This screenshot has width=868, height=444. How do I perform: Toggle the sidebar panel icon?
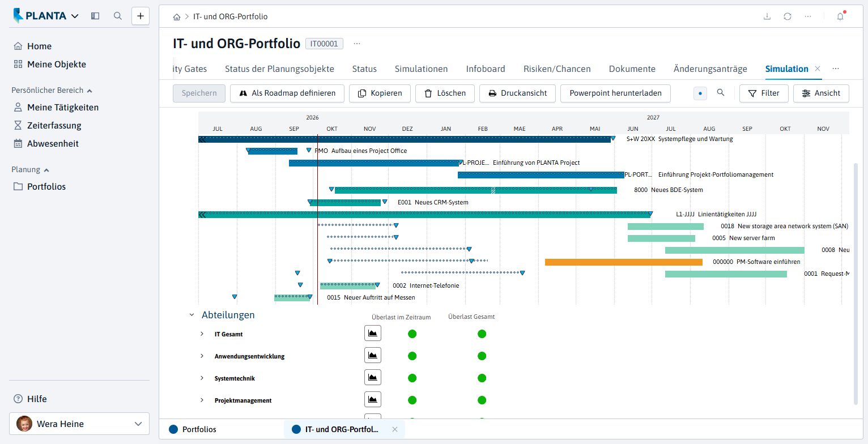95,16
